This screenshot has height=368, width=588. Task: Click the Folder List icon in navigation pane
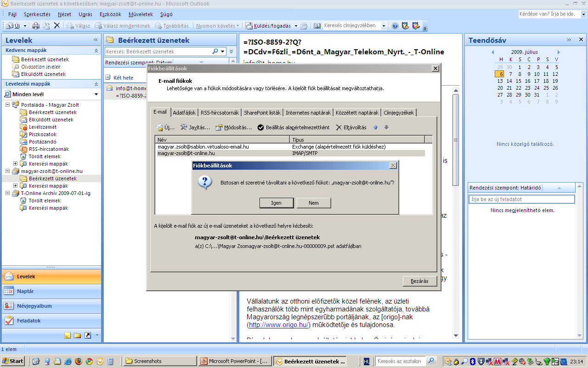(x=77, y=335)
